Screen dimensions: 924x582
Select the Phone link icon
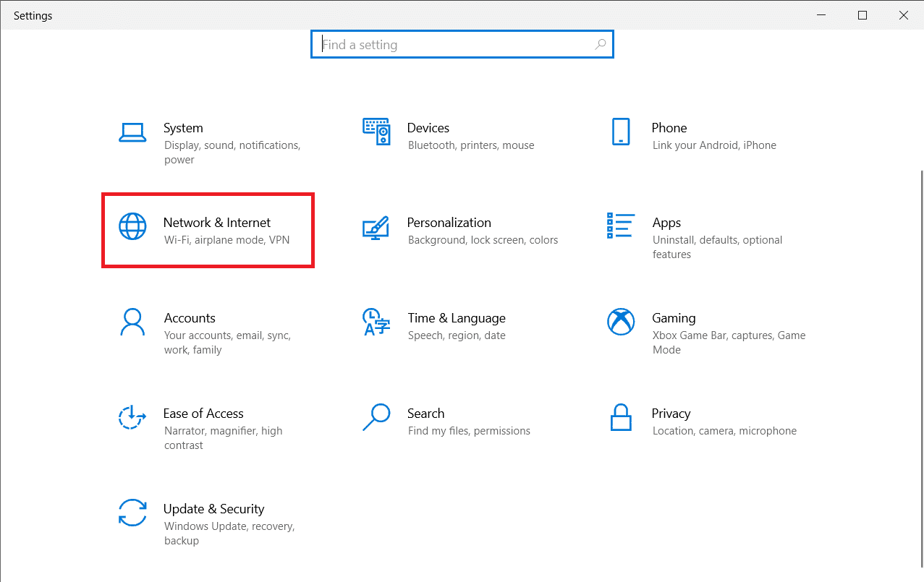tap(621, 132)
